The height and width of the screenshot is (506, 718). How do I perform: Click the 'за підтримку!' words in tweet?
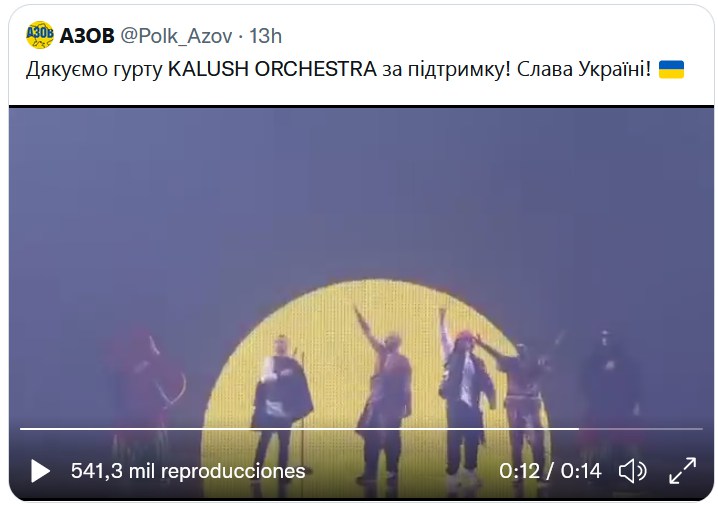[446, 70]
